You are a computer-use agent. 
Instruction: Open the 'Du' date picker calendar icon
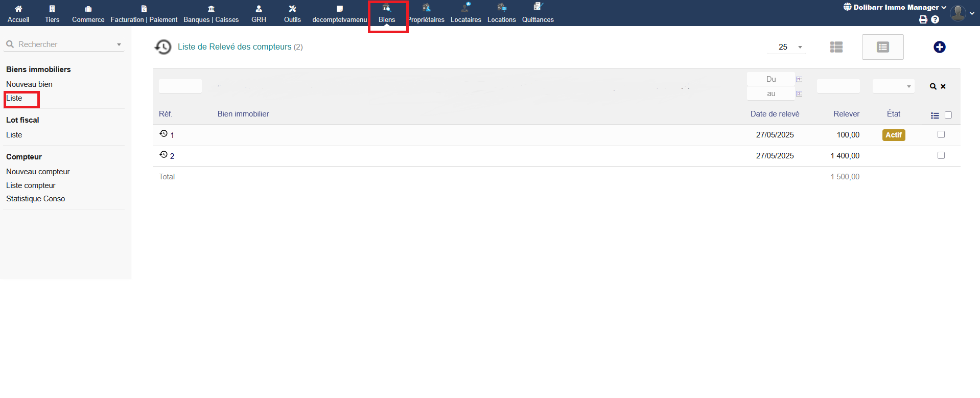pyautogui.click(x=799, y=79)
